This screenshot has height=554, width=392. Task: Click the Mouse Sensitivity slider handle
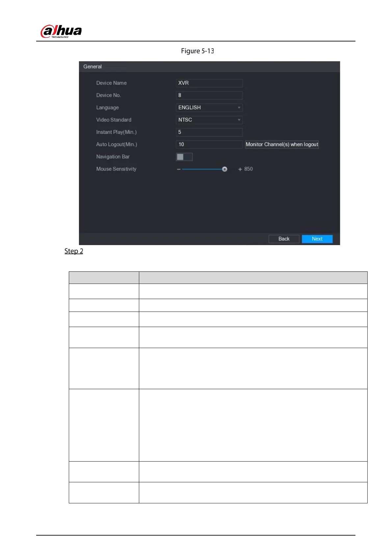(x=224, y=169)
